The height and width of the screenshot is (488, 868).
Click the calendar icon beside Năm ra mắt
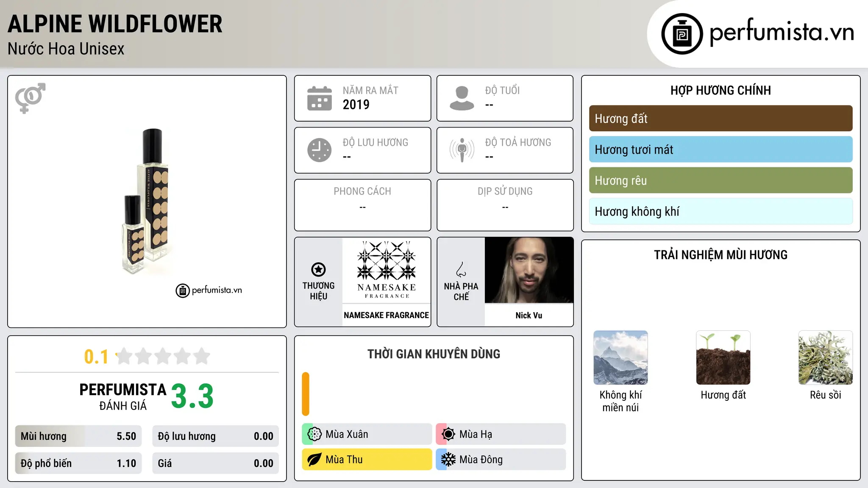(320, 98)
